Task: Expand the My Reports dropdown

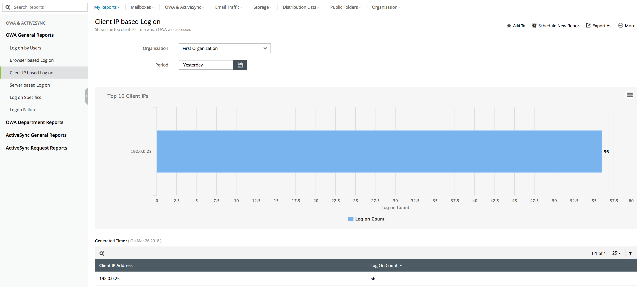Action: point(107,7)
